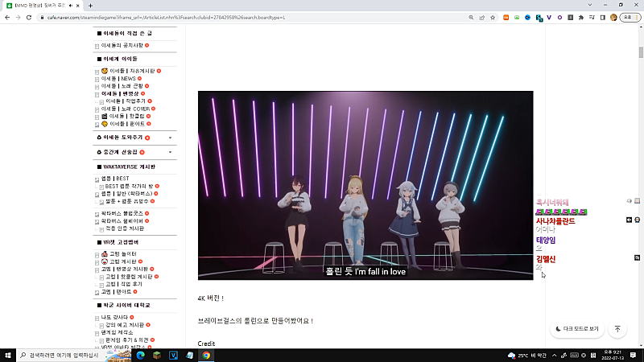
Task: Share this page using the share icon
Action: click(481, 18)
